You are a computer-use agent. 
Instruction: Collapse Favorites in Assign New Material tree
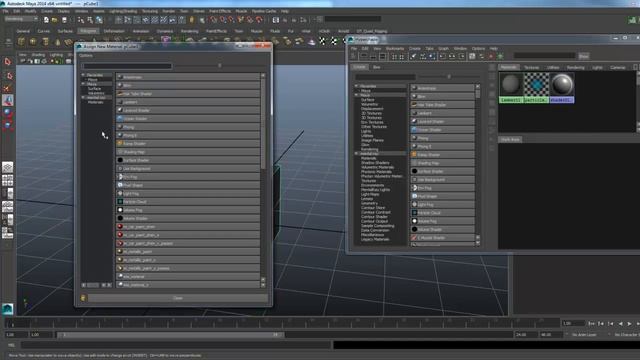click(83, 75)
